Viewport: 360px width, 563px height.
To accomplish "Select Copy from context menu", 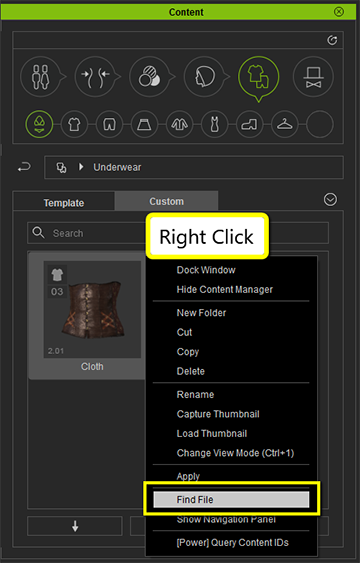I will click(x=188, y=352).
